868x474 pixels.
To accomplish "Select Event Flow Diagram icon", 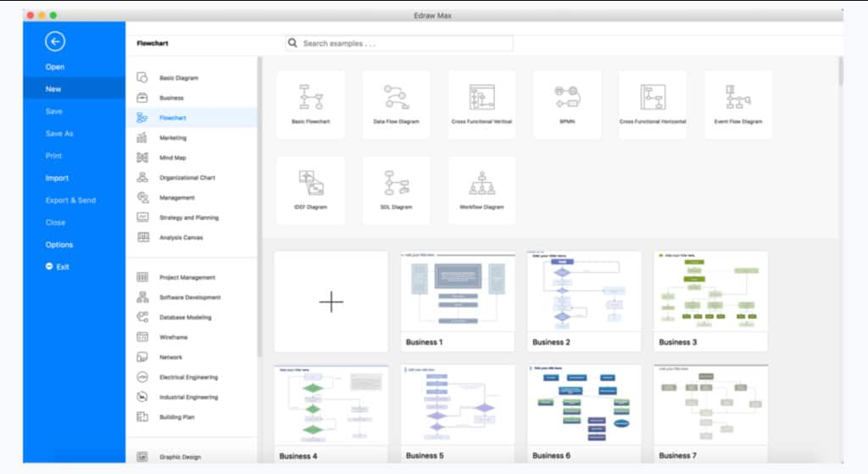I will coord(738,97).
